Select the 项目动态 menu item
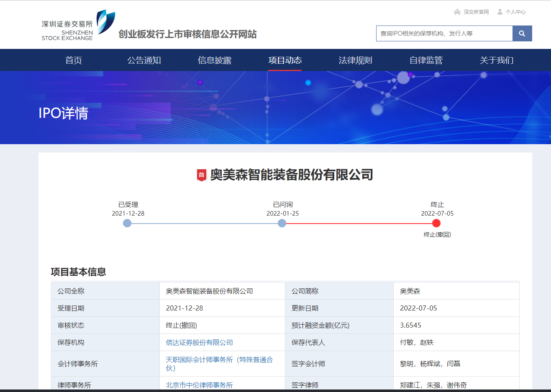The height and width of the screenshot is (392, 551). tap(285, 60)
